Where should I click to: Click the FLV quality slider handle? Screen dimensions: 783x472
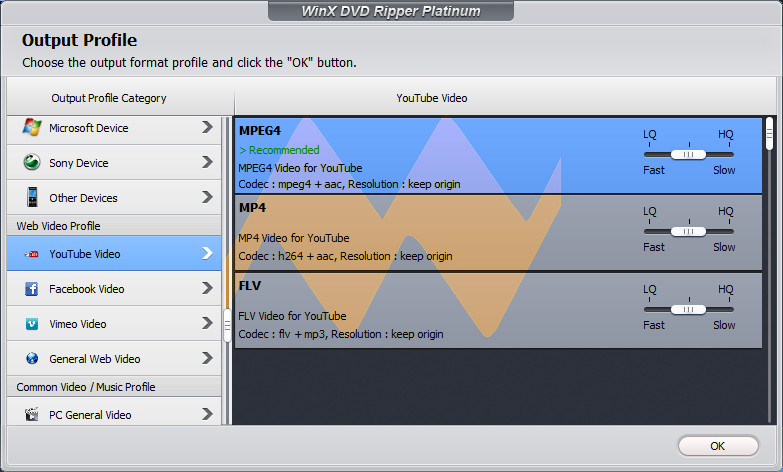click(688, 309)
